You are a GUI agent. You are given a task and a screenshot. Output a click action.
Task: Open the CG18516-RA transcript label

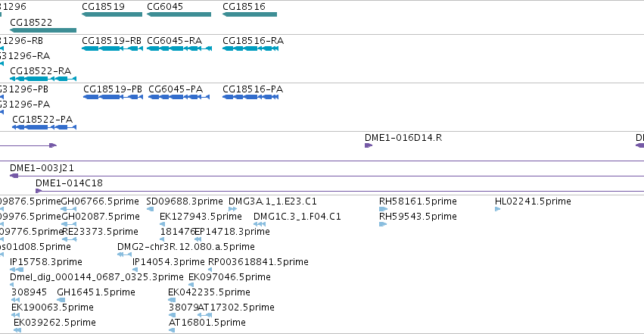coord(253,41)
